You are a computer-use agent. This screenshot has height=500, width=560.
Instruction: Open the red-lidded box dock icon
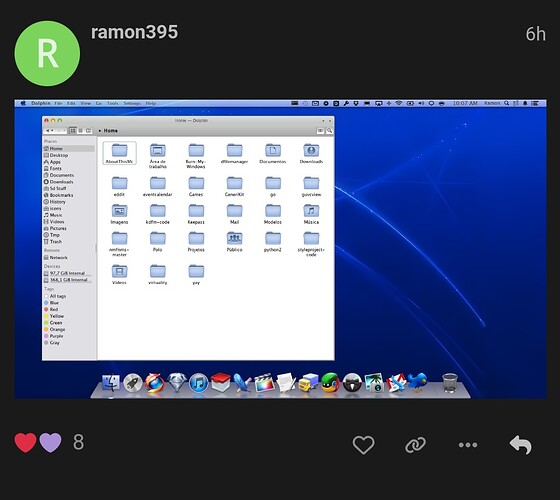tap(221, 382)
